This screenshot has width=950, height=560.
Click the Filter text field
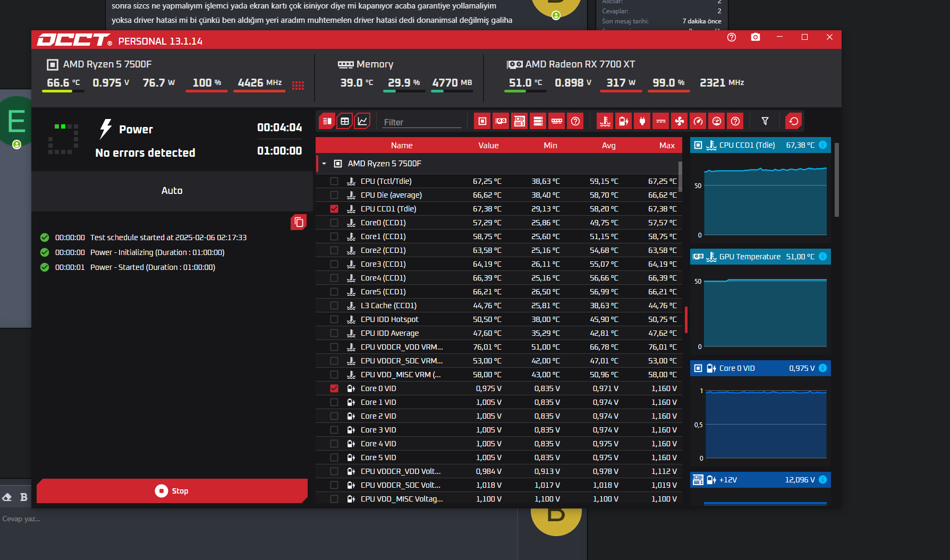(x=422, y=122)
